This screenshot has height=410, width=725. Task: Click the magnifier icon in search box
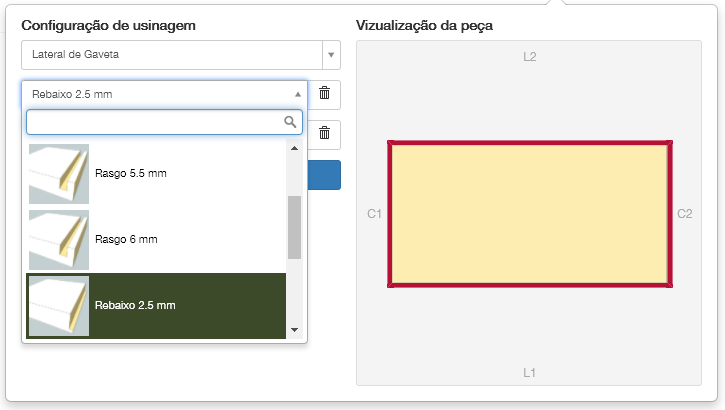[291, 122]
